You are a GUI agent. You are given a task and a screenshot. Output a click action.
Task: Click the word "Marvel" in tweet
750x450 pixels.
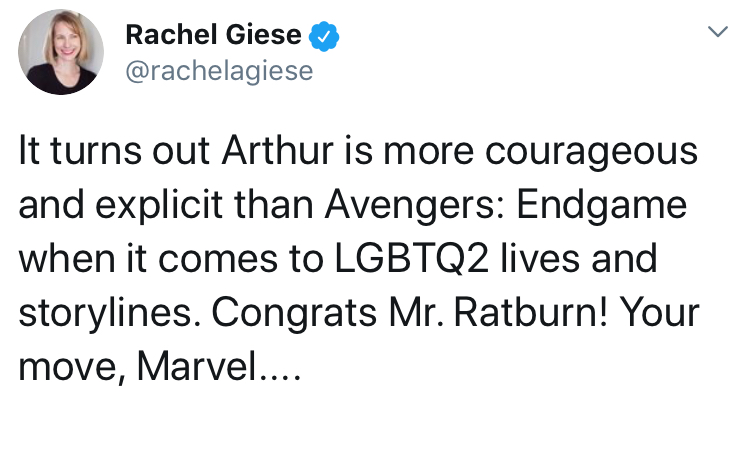point(197,367)
